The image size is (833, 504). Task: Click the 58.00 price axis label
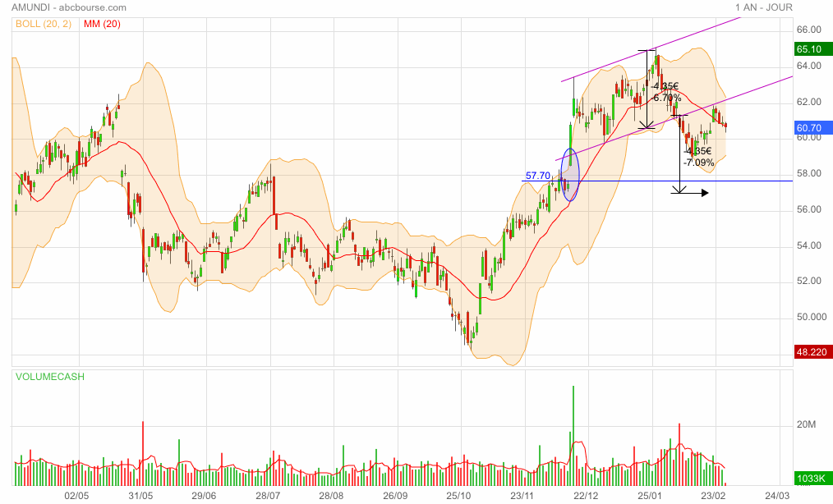click(x=808, y=174)
